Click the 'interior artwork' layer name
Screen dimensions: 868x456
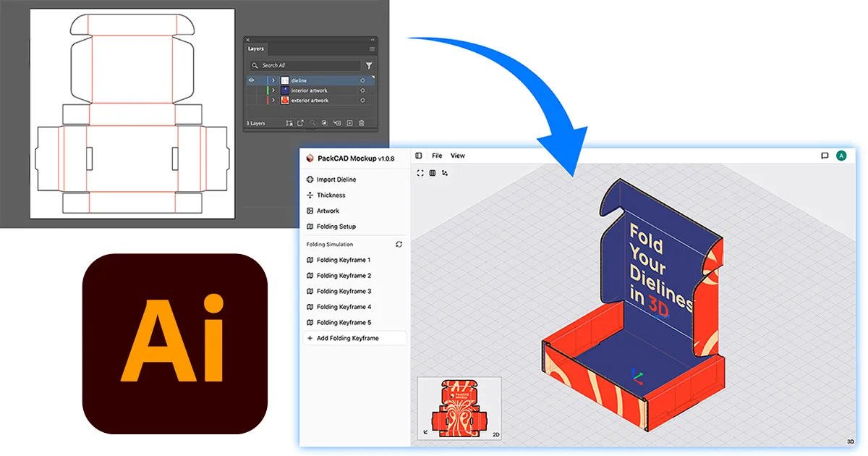point(310,90)
